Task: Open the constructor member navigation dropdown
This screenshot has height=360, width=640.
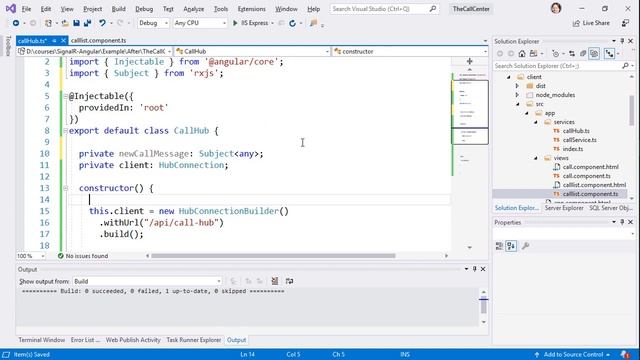Action: click(x=410, y=51)
